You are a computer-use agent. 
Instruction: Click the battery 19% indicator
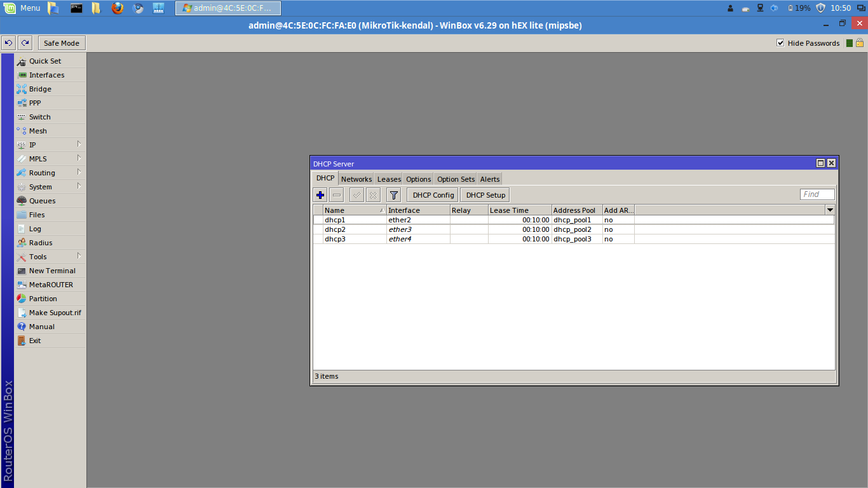coord(799,8)
